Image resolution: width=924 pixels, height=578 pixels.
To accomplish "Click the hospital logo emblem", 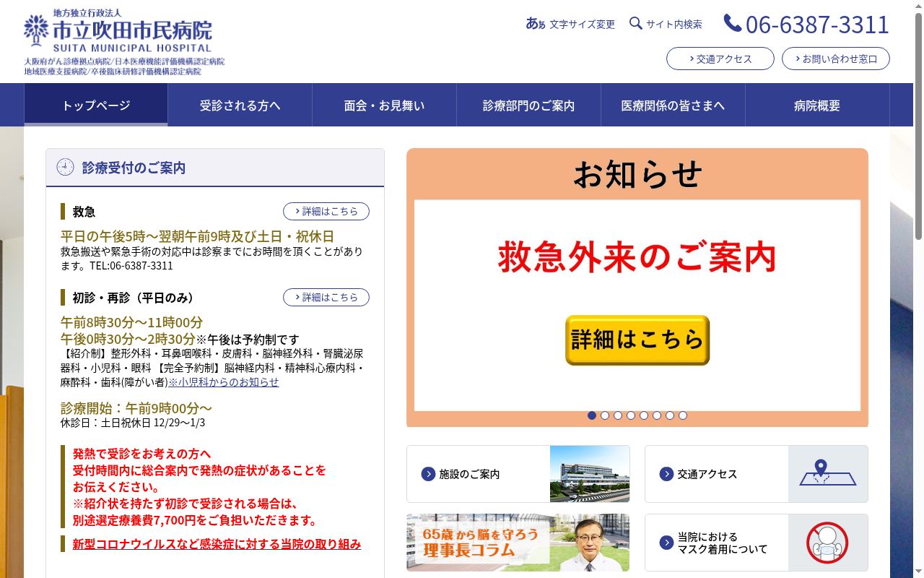I will pyautogui.click(x=36, y=31).
